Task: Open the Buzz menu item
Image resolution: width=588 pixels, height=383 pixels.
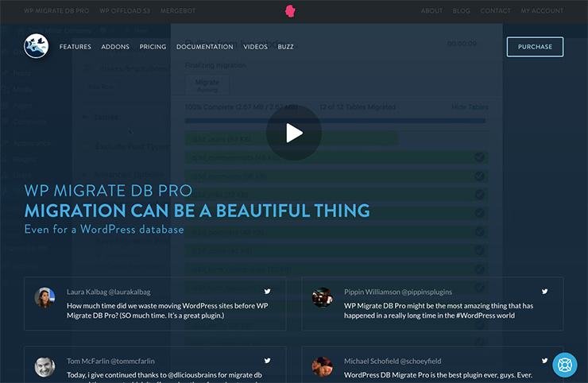Action: pos(286,47)
